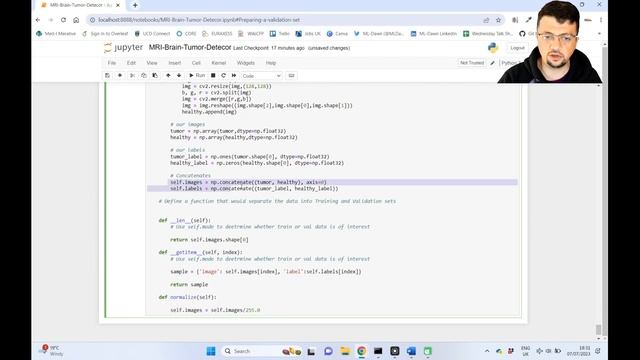Cut selected cells with the scissors icon
The width and height of the screenshot is (640, 360).
132,76
